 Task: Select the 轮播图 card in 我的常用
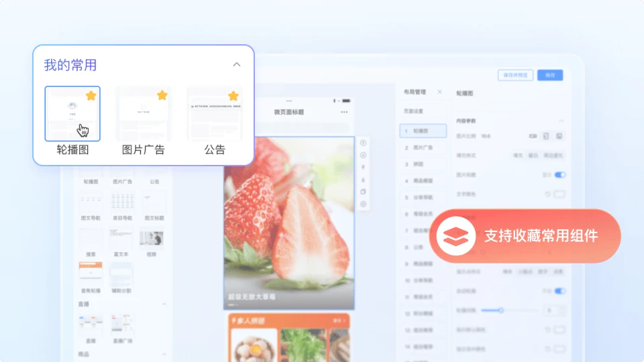point(72,114)
